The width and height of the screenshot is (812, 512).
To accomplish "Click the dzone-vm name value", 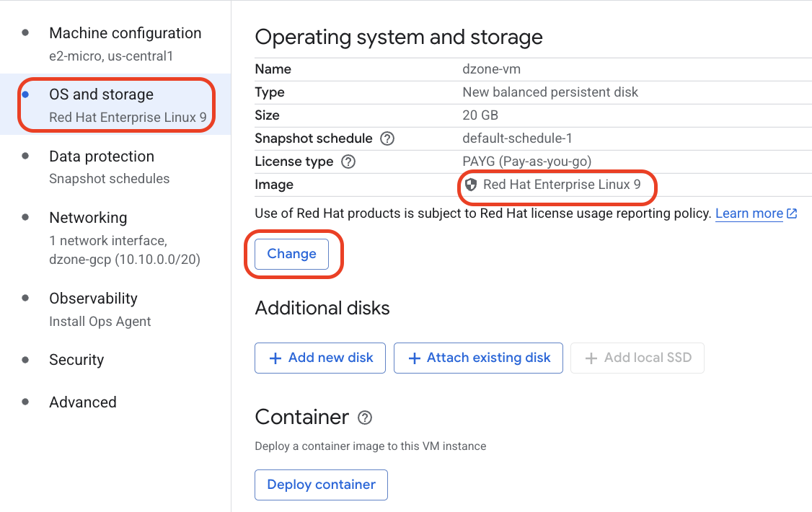I will (x=491, y=69).
